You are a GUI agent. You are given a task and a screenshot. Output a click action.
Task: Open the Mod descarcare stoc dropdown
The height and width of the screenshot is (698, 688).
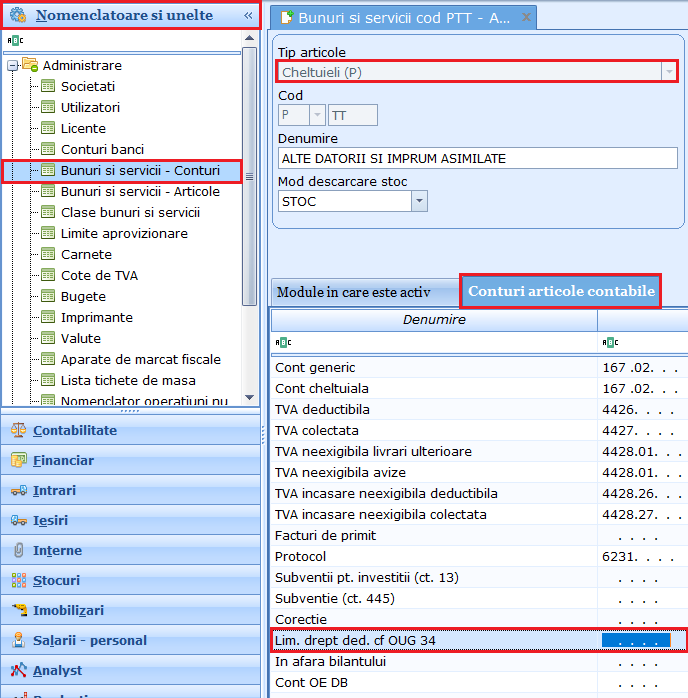419,201
